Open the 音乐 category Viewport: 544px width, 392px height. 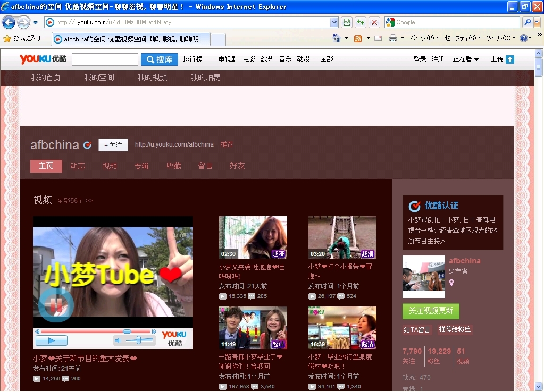coord(285,59)
